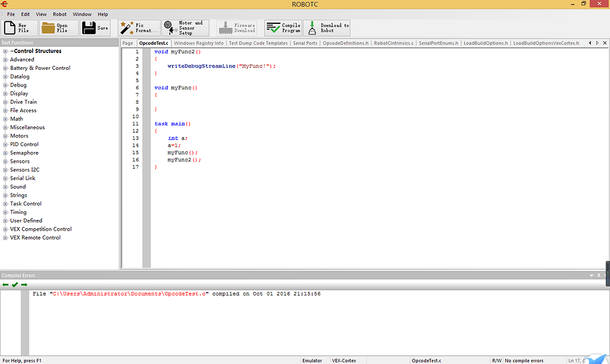This screenshot has height=364, width=610.
Task: Open the Help menu
Action: click(x=102, y=14)
